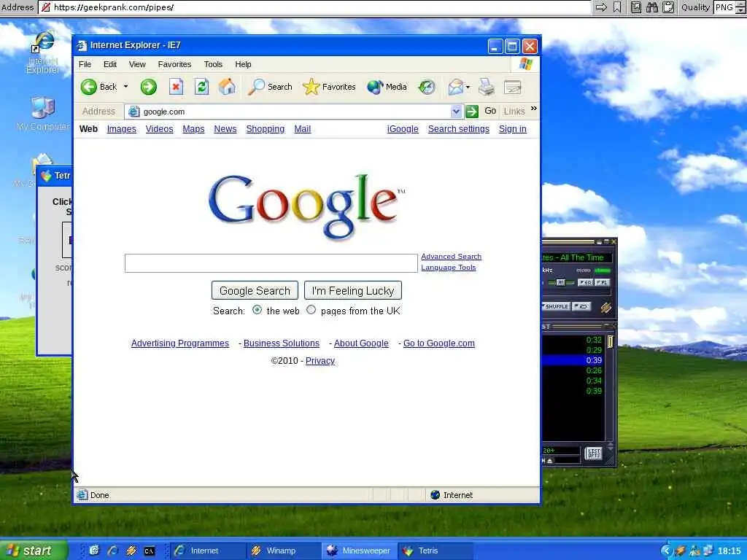
Task: Open the Help menu
Action: point(243,64)
